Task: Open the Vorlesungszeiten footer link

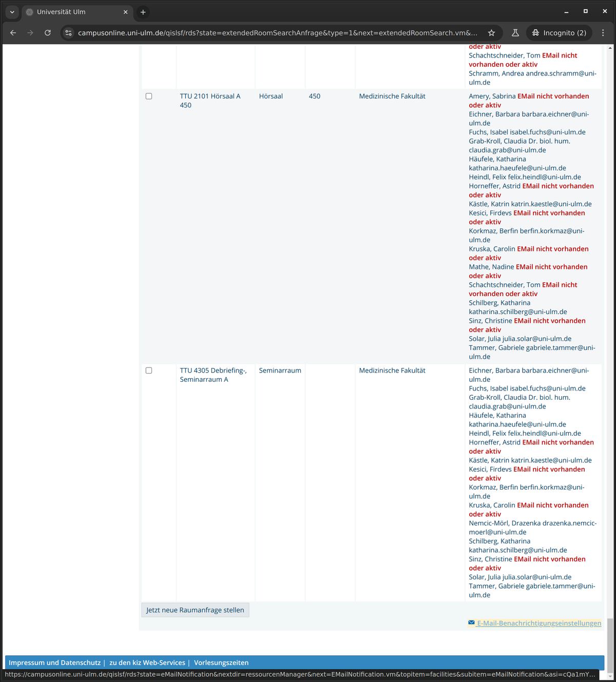Action: pos(221,662)
